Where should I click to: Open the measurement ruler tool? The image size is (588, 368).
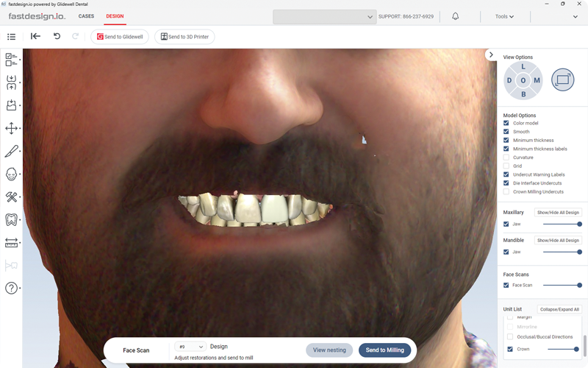12,242
